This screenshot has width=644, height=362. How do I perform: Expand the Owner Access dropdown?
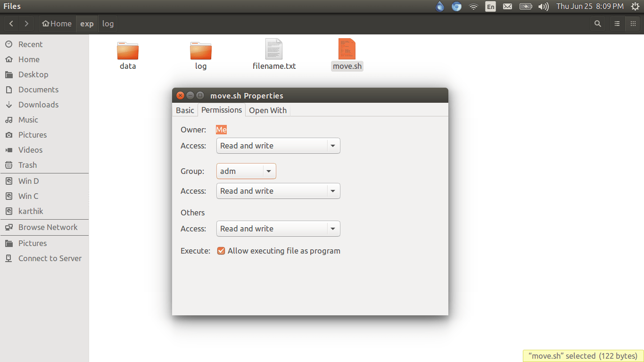(278, 146)
